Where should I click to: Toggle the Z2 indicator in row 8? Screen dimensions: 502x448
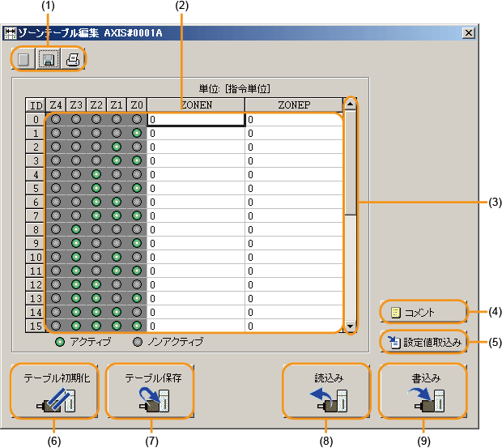pyautogui.click(x=96, y=229)
